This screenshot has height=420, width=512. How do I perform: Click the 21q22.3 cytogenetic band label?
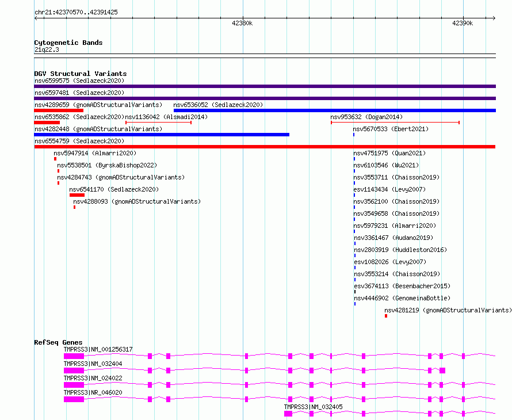tap(47, 49)
